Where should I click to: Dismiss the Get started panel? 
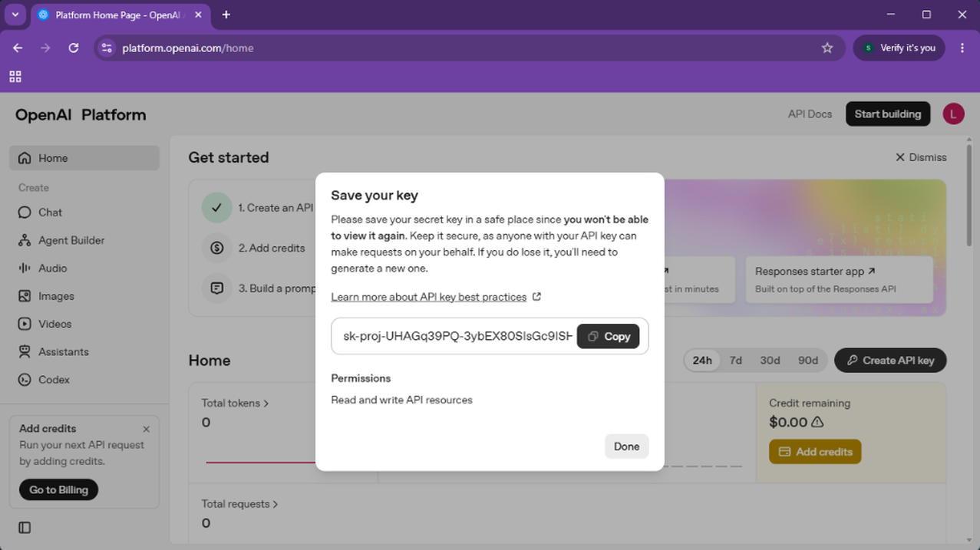[921, 157]
